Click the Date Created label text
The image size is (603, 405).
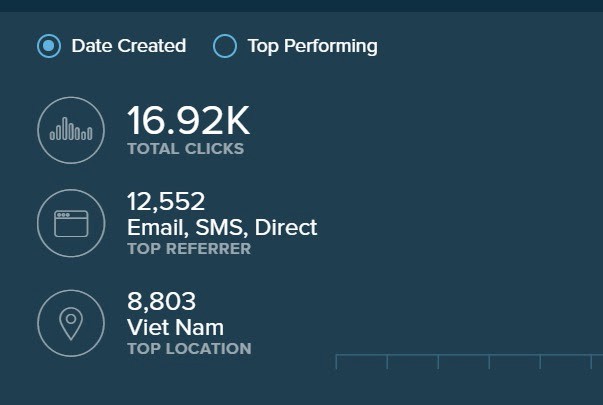(128, 46)
